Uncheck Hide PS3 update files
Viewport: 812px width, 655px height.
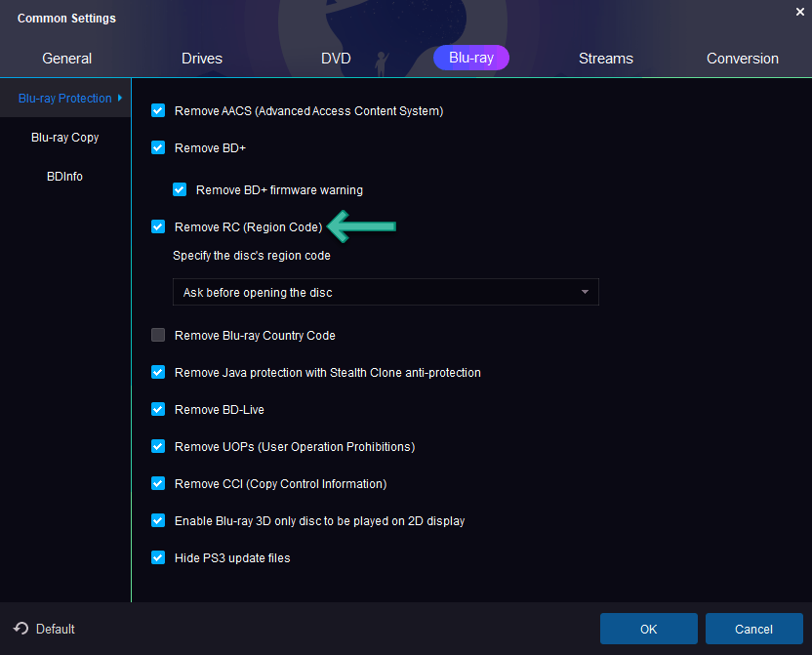[158, 557]
